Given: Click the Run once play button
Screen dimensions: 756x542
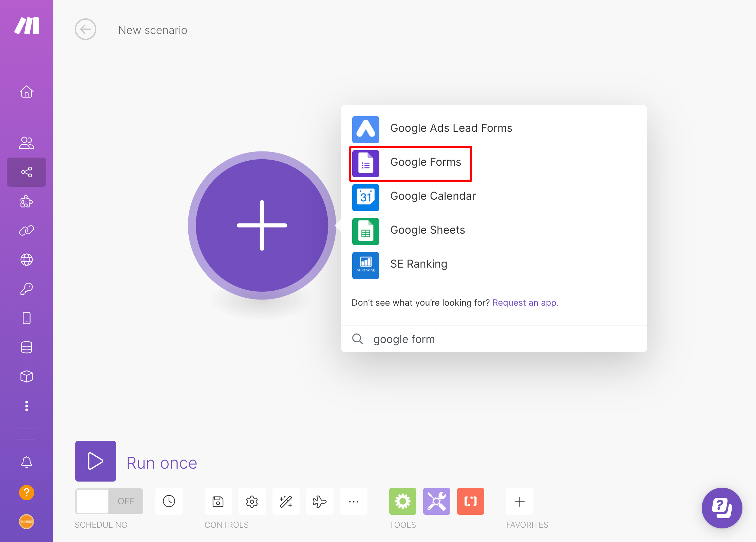Looking at the screenshot, I should pos(96,461).
